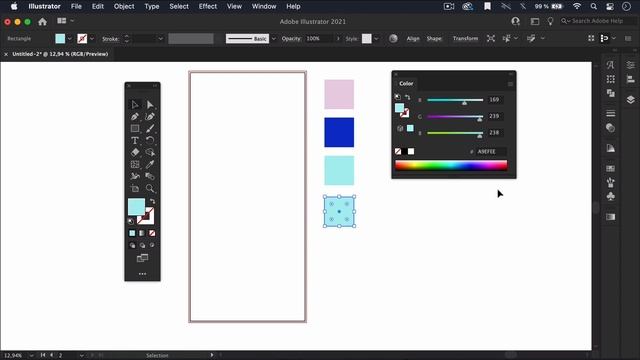Select the Type tool
This screenshot has width=640, height=360.
pos(135,140)
